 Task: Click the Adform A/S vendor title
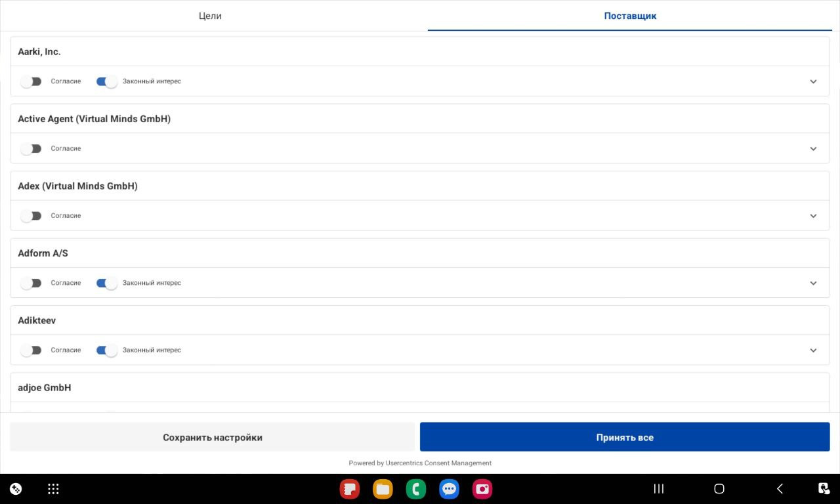(x=43, y=253)
